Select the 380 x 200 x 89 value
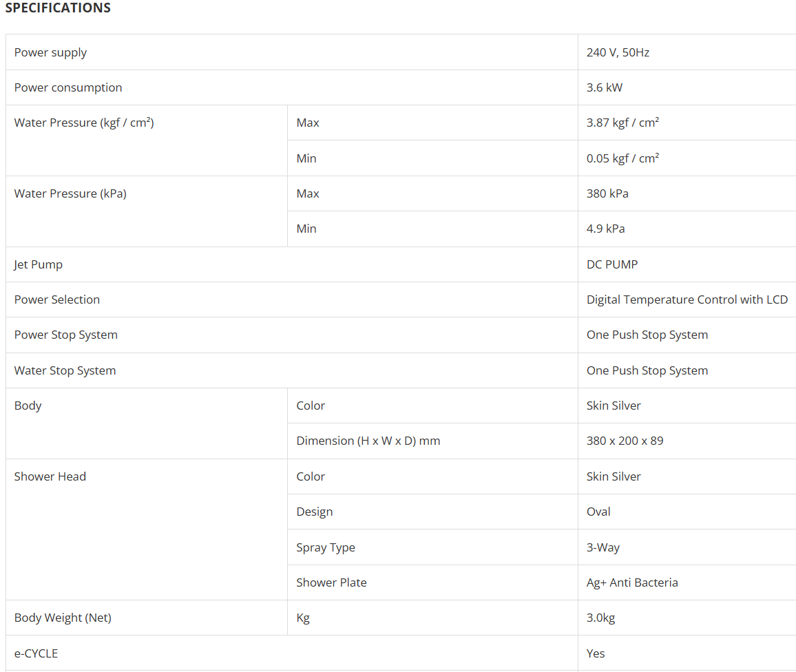 [625, 441]
